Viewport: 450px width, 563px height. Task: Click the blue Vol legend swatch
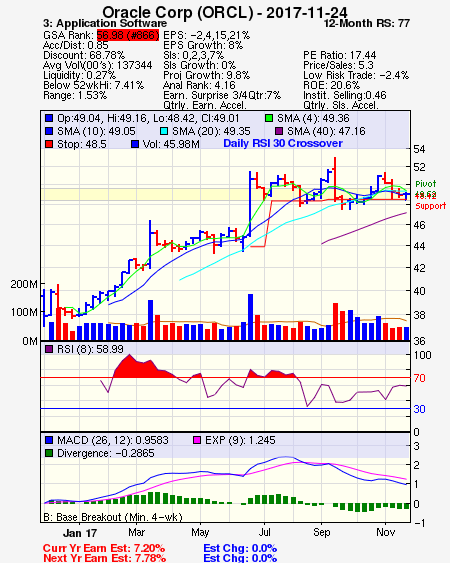(x=135, y=144)
